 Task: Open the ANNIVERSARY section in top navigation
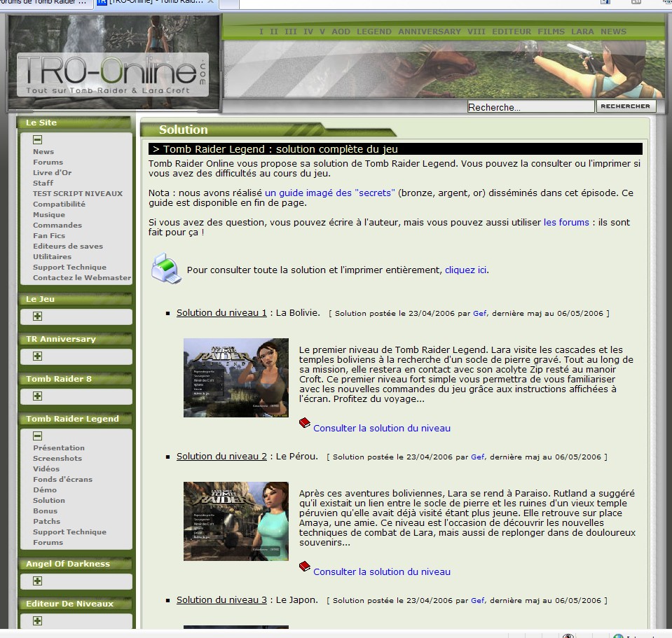click(430, 32)
